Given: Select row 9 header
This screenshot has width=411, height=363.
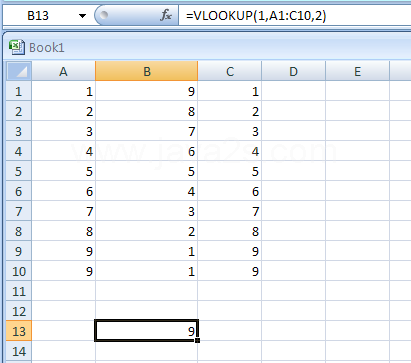Looking at the screenshot, I should click(x=19, y=251).
